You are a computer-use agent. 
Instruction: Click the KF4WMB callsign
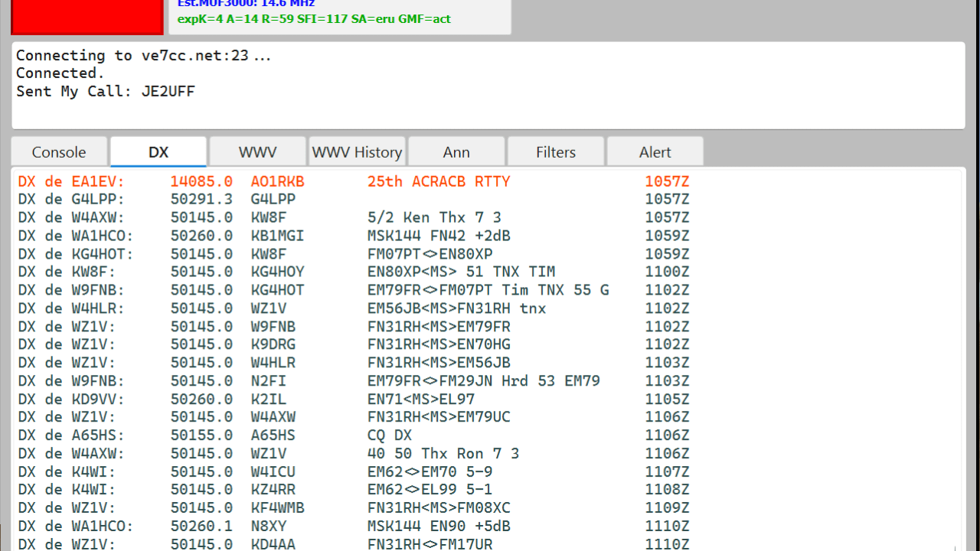[277, 508]
